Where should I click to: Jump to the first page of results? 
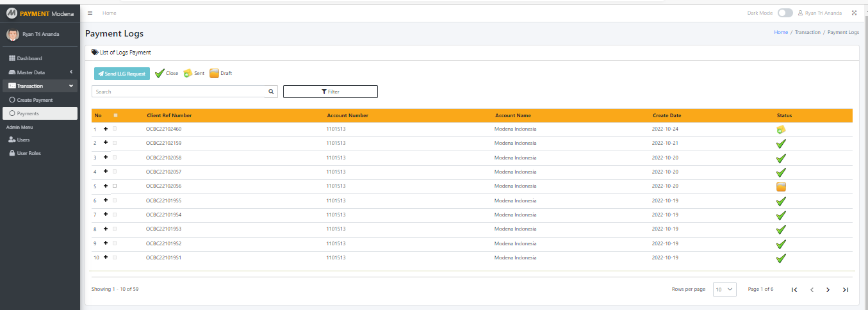click(x=794, y=290)
